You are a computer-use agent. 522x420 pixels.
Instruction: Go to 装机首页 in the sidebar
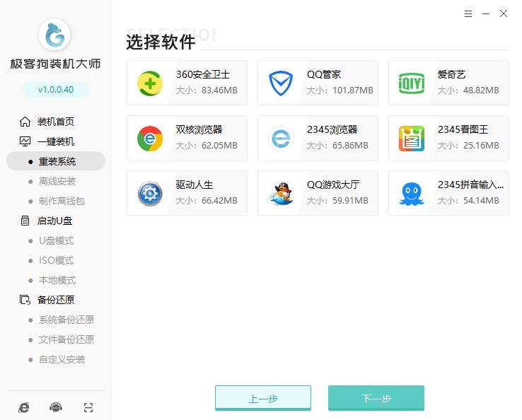[x=56, y=122]
